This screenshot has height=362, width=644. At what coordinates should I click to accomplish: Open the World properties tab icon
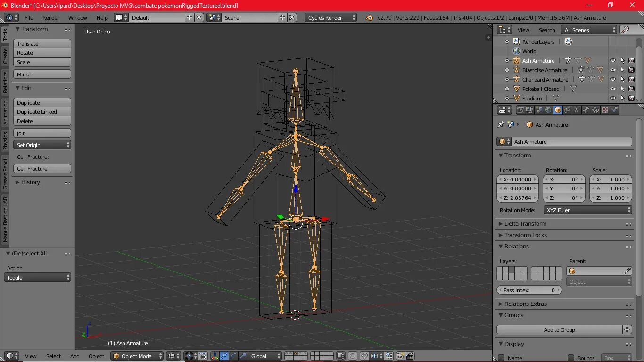point(548,110)
